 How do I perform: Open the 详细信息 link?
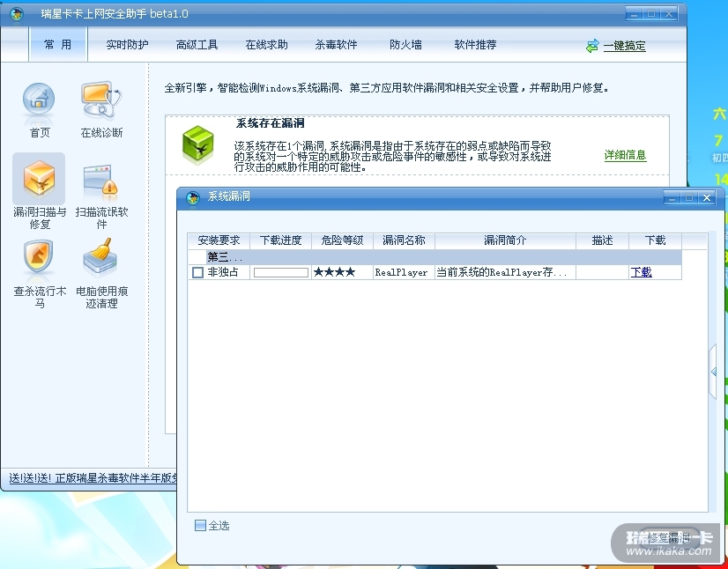pos(626,155)
